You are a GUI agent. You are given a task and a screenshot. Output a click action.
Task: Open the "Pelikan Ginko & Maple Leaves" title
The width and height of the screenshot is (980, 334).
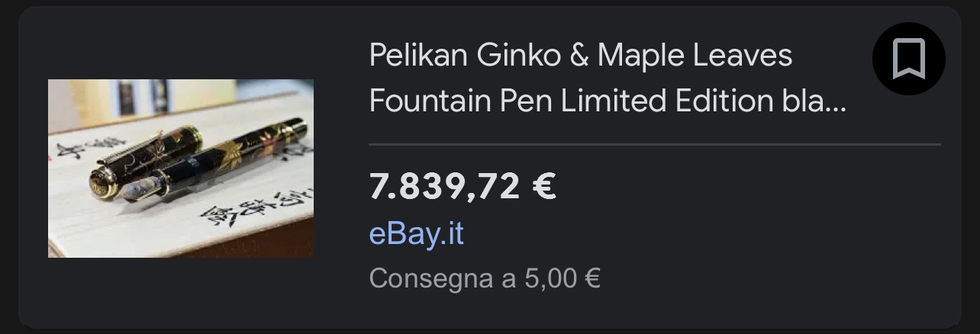click(580, 56)
